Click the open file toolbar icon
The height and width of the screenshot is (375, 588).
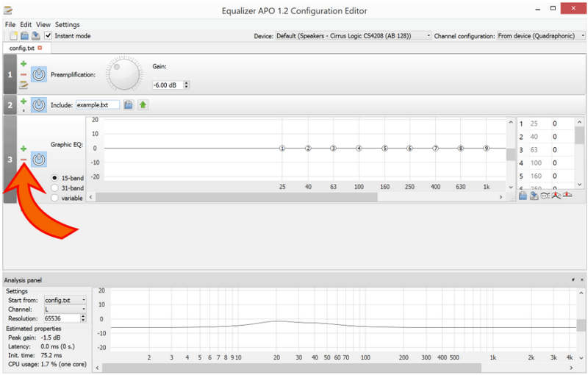tap(25, 36)
